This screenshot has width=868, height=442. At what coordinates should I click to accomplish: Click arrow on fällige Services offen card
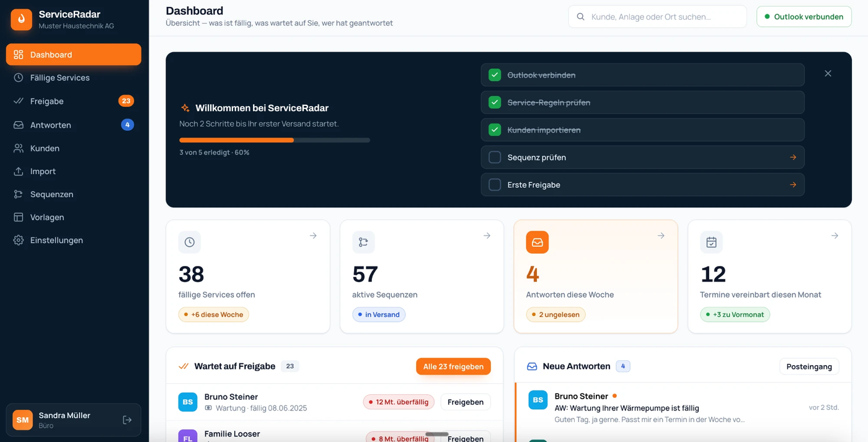tap(313, 236)
